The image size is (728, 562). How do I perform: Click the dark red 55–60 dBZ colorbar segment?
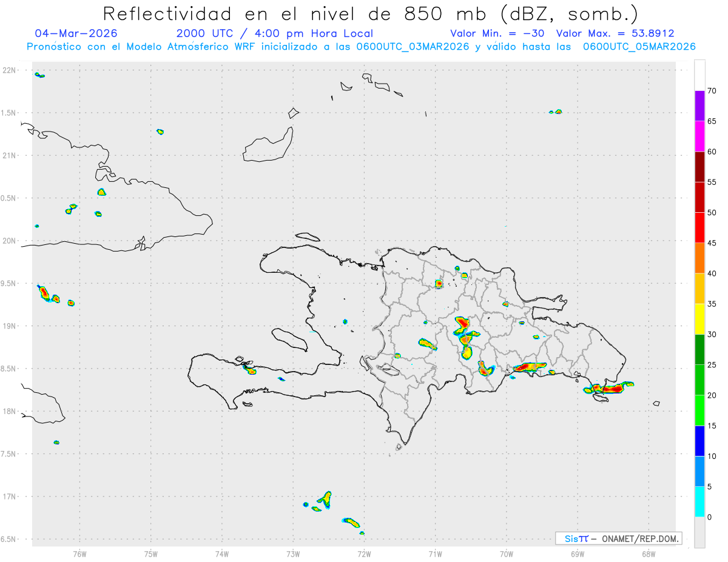pos(699,167)
